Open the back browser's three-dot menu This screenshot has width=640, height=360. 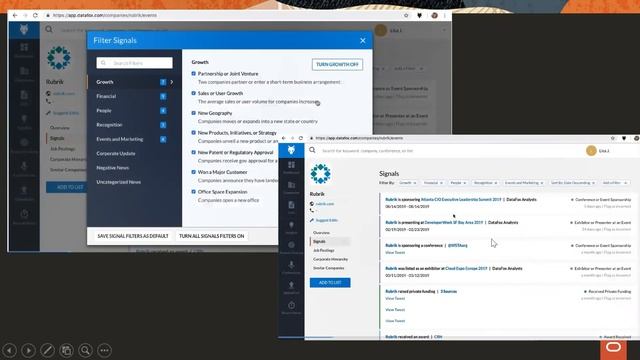[x=445, y=15]
